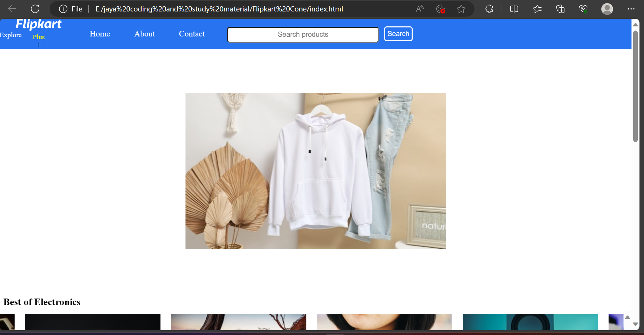This screenshot has height=335, width=644.
Task: Toggle this page as a favorite
Action: 462,9
